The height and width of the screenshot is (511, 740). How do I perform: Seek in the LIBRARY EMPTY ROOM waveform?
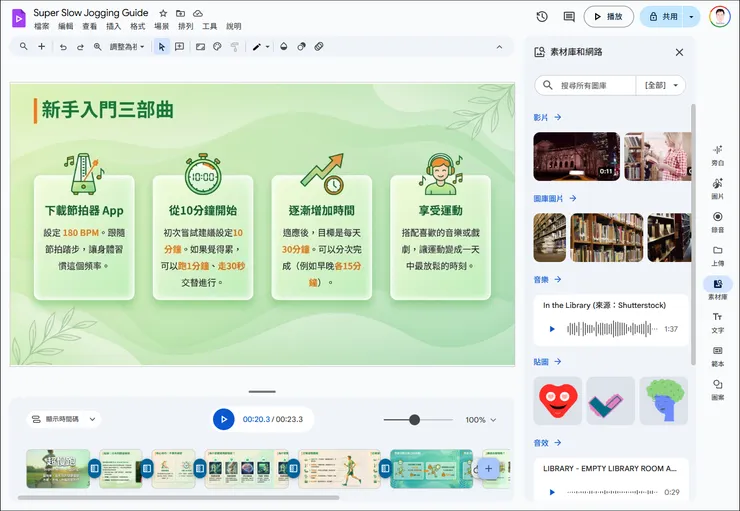click(612, 492)
